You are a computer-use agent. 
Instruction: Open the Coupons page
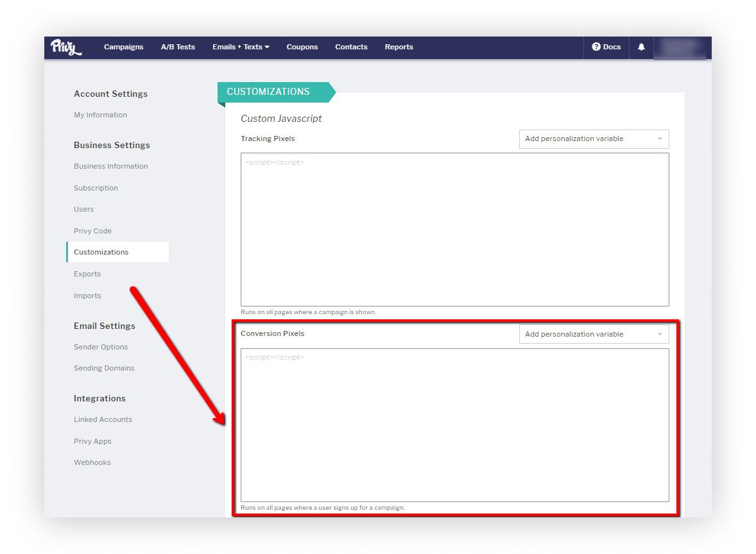click(302, 47)
